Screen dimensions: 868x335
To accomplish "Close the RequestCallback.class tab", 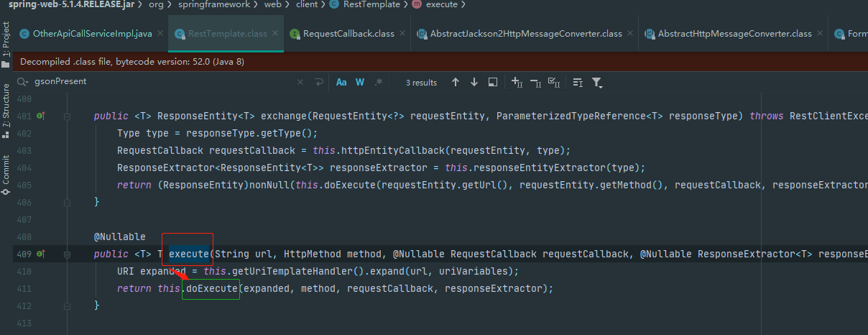I will (402, 34).
